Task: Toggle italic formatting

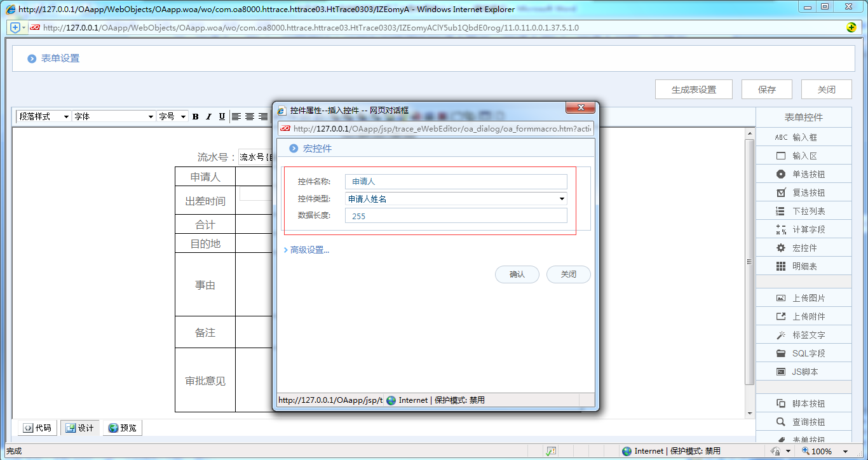Action: (x=208, y=116)
